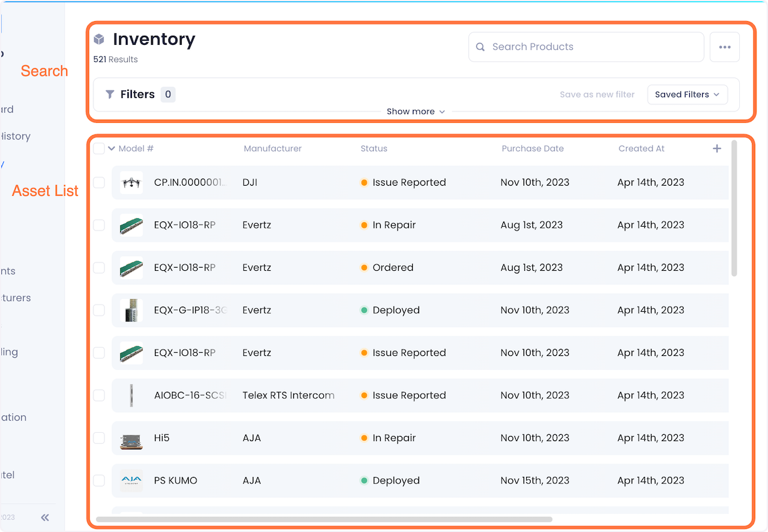Click the Deployed status of EQX-G-IP18-3G row
Viewport: 768px width, 532px height.
(390, 310)
